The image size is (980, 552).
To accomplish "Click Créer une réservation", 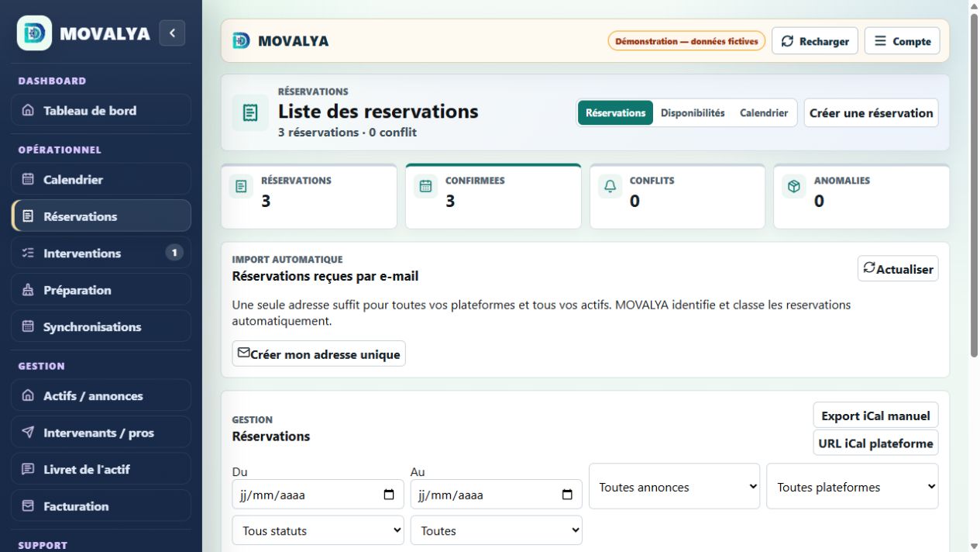I will [x=872, y=112].
